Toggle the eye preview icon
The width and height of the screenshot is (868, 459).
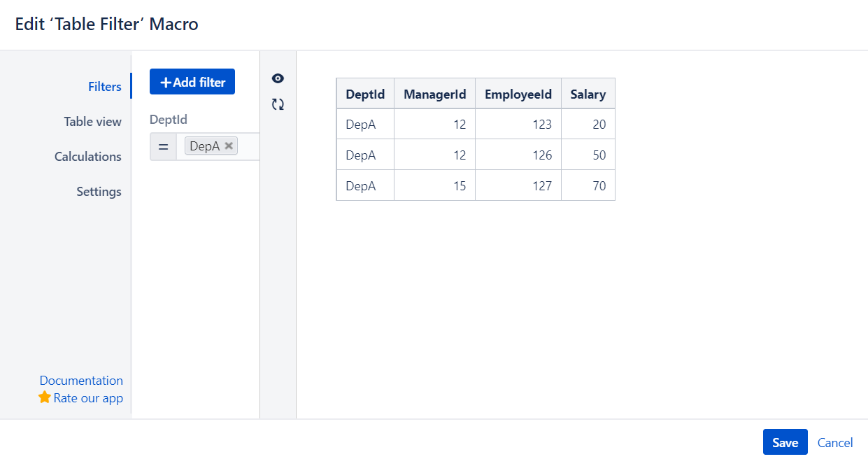(x=278, y=78)
